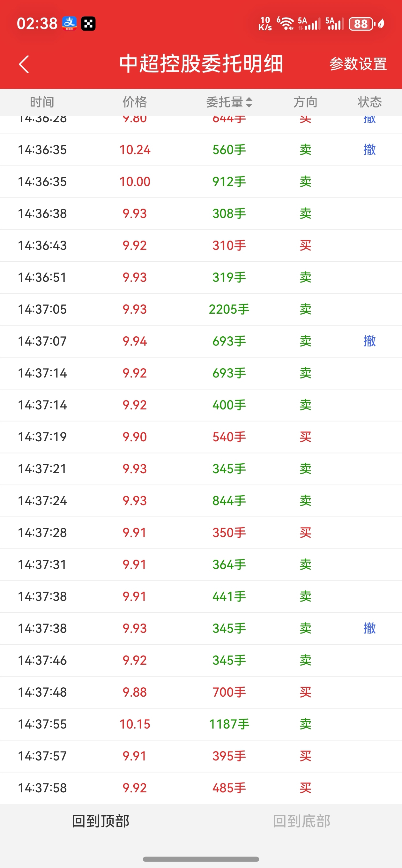The image size is (402, 868).
Task: Tap the battery indicator icon
Action: [361, 24]
